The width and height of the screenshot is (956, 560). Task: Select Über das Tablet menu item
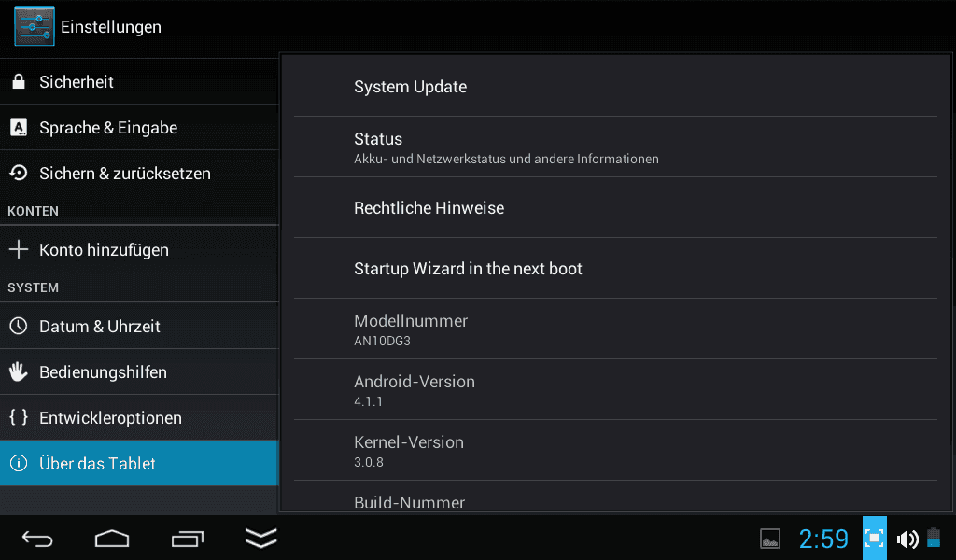(139, 463)
